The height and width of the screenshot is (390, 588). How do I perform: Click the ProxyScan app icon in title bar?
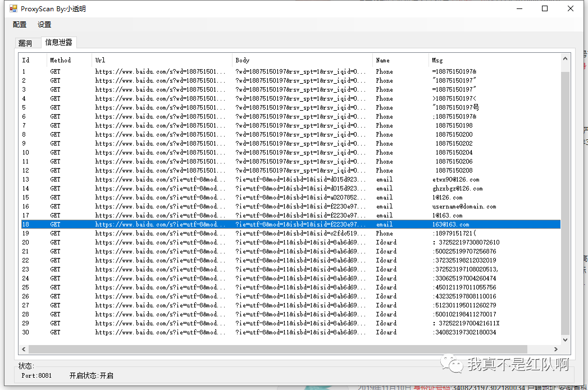13,8
